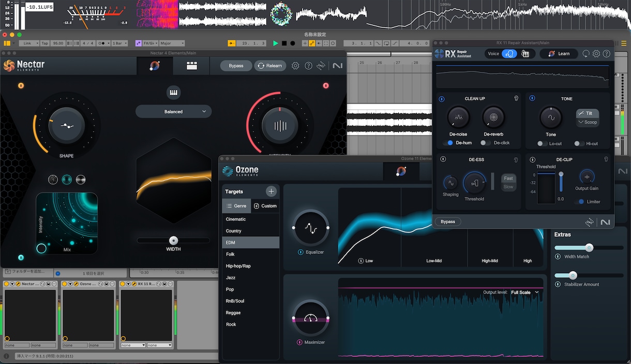
Task: Open the Balanced preset dropdown
Action: (173, 111)
